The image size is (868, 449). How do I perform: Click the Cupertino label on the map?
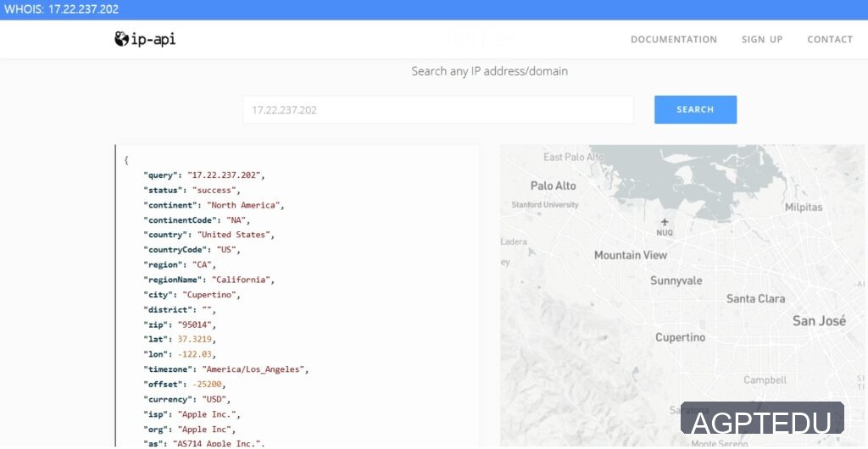[681, 337]
